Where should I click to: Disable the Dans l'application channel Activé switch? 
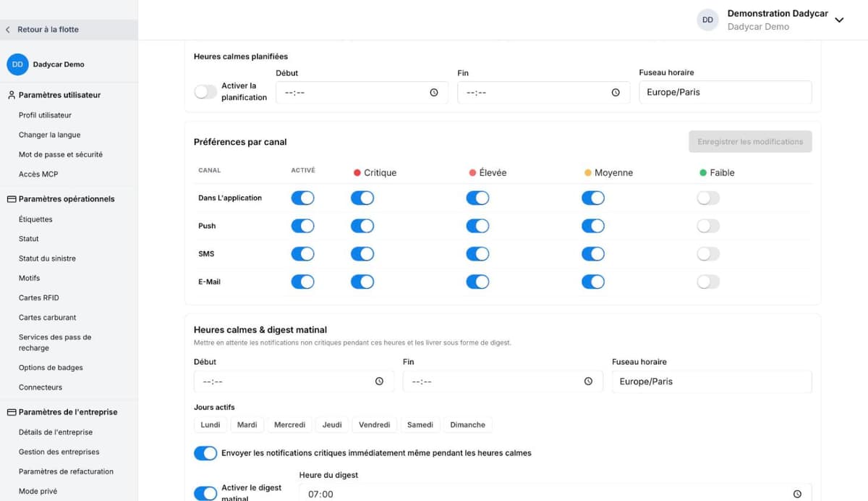(302, 198)
